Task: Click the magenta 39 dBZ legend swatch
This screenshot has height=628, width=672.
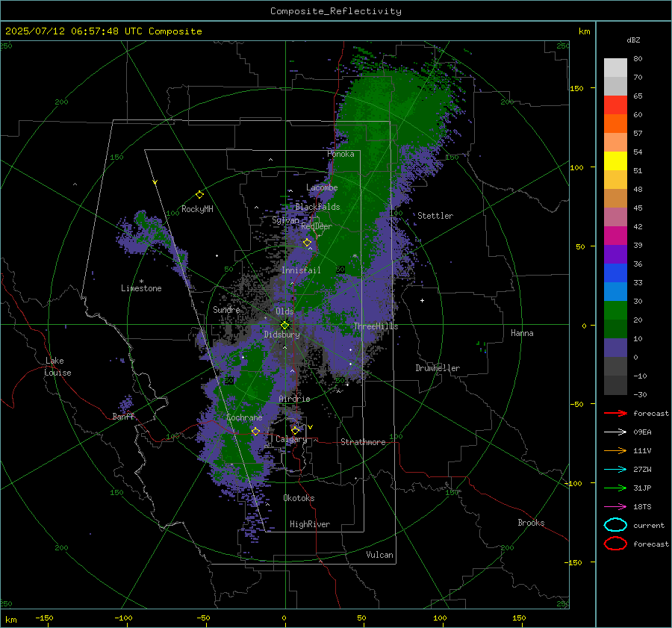Action: 615,235
